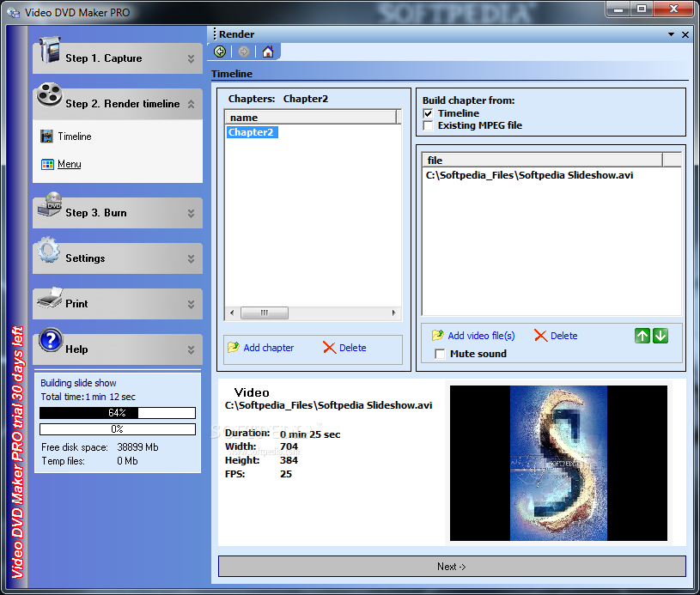Click the application icon in the title bar
This screenshot has height=595, width=700.
[x=14, y=13]
